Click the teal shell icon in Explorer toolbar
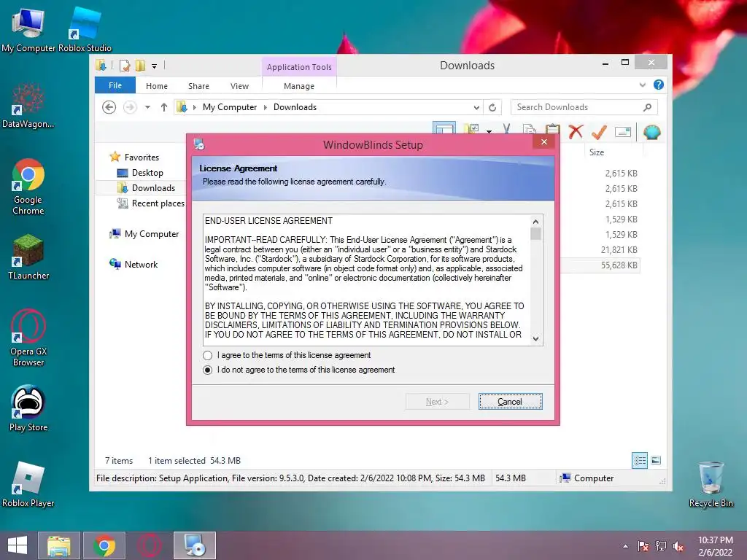Image resolution: width=747 pixels, height=560 pixels. [651, 131]
